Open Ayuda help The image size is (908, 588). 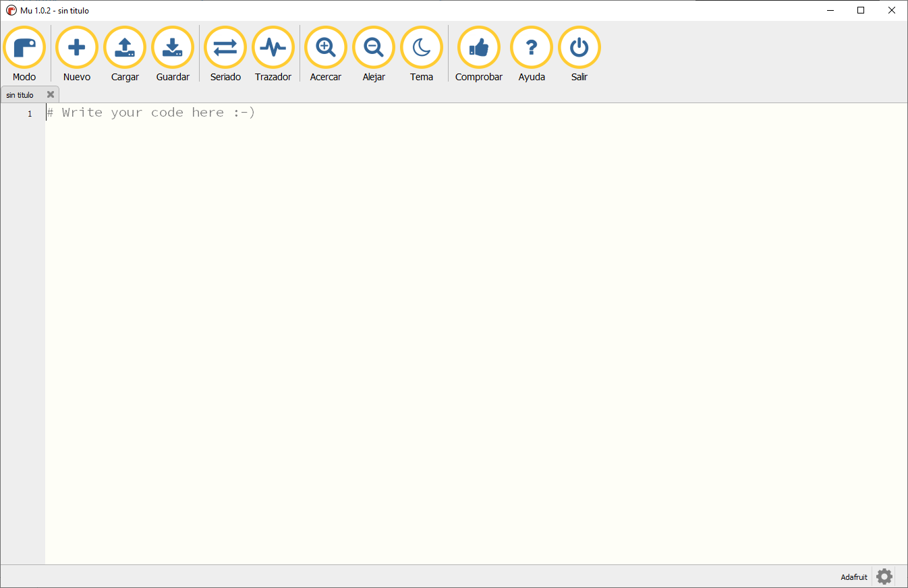click(x=532, y=54)
